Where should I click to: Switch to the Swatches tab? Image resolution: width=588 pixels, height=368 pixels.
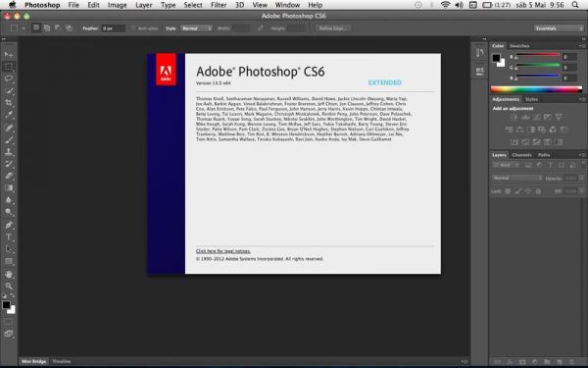tap(519, 46)
